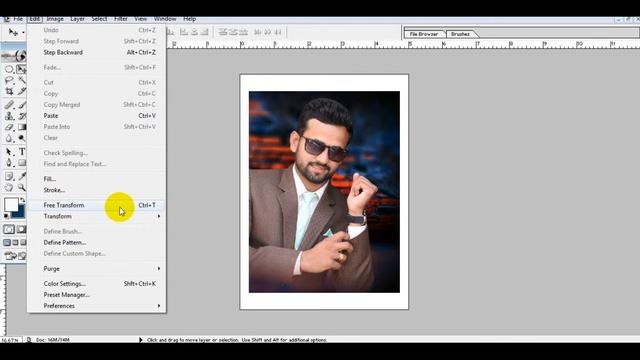
Task: Open Color Settings... from Edit menu
Action: click(97, 284)
